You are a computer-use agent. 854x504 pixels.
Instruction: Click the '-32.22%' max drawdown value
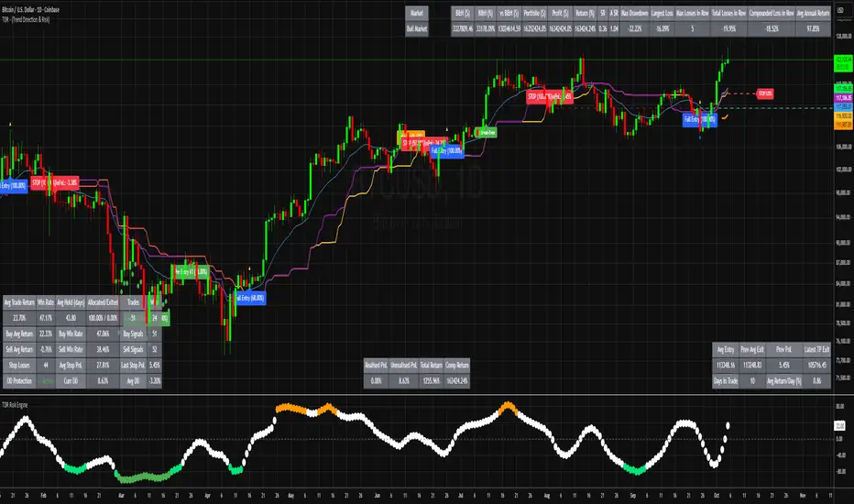(635, 29)
